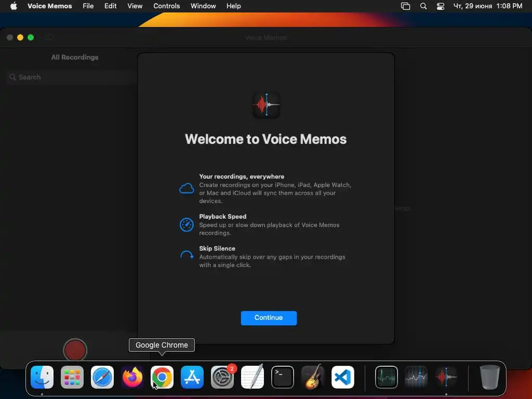
Task: Click the Playback Speed gauge icon
Action: (x=187, y=224)
